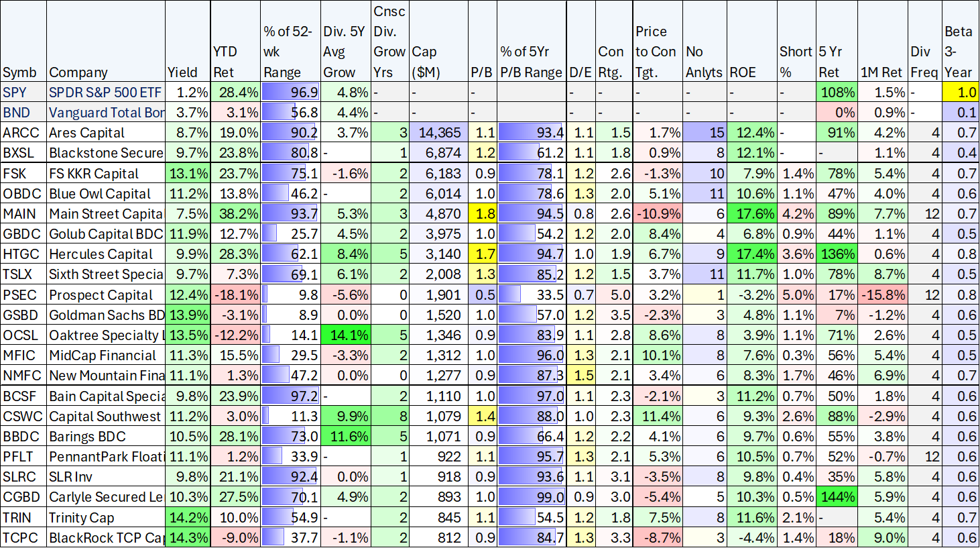Screen dimensions: 980x548
Task: Click the BCSF 52-week range bar 97.2
Action: (291, 396)
